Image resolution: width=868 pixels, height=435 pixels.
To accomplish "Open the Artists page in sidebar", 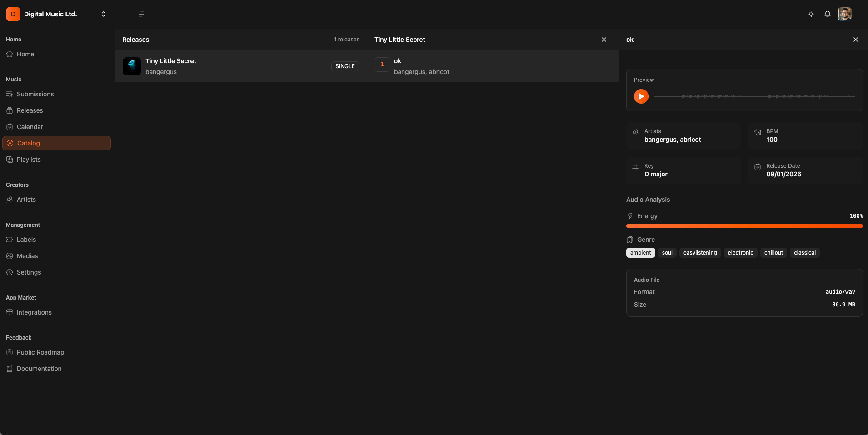I will (x=56, y=200).
